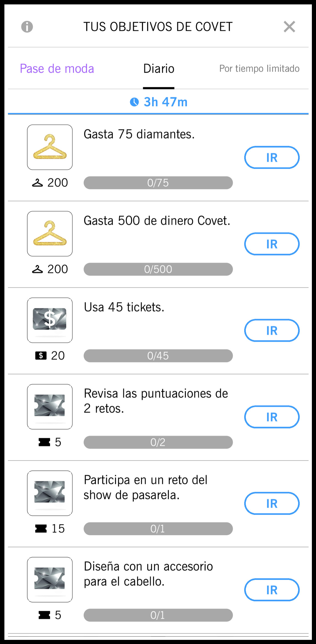Close the Covet objectives panel

[289, 27]
